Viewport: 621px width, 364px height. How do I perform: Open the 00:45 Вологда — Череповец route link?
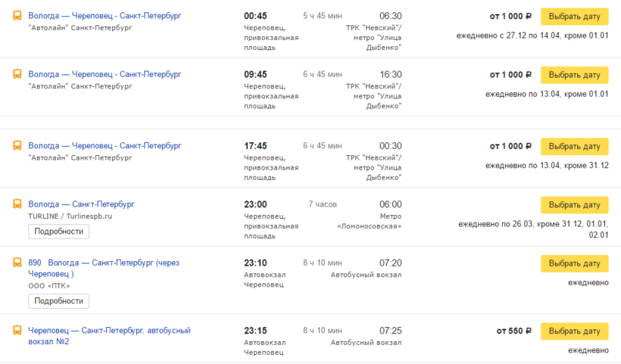tap(105, 16)
